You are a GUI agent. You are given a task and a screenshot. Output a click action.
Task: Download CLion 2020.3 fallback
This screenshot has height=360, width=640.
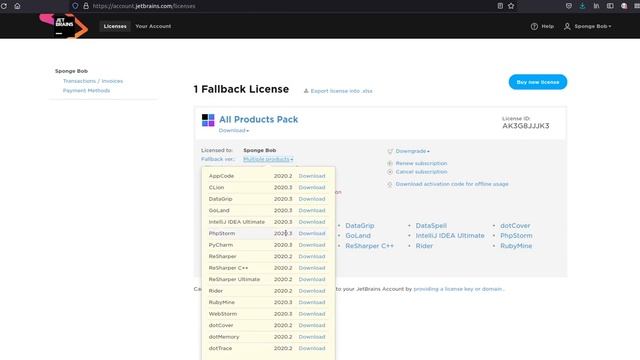tap(312, 187)
